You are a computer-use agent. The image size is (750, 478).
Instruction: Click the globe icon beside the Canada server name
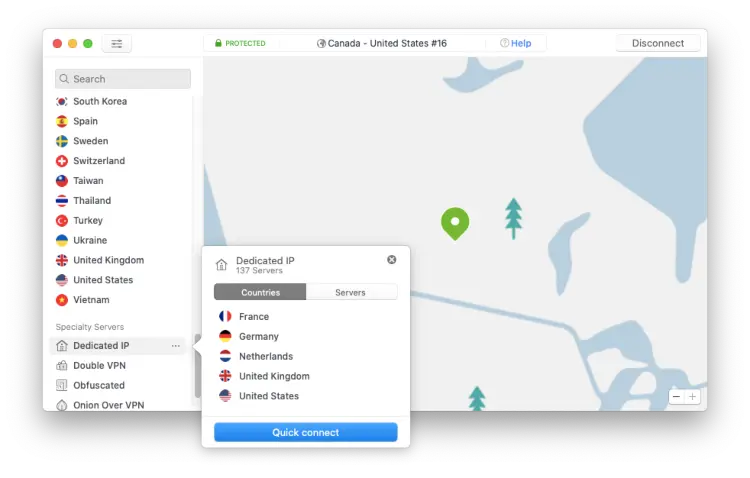[x=321, y=44]
